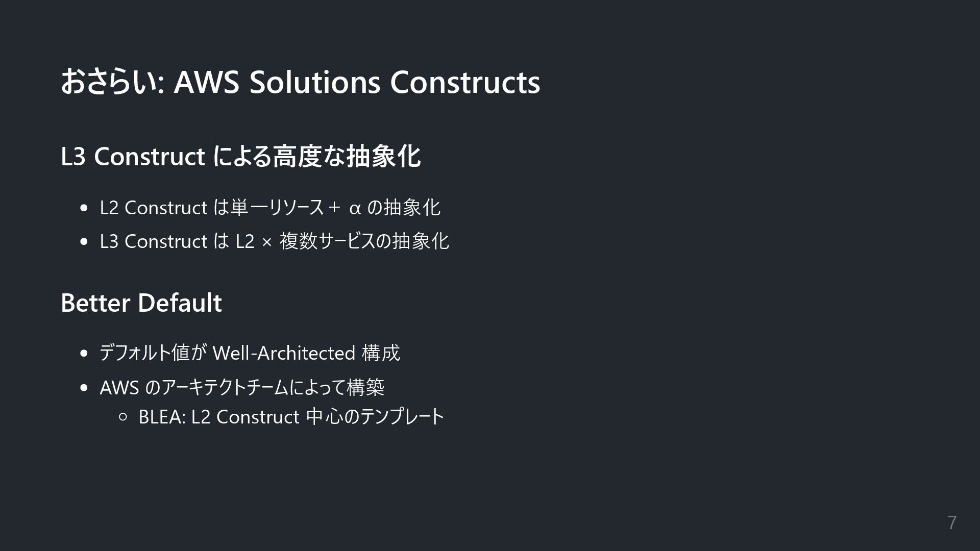The image size is (980, 551).
Task: Click the bullet line about L2 Construct 単一リソース
Action: pyautogui.click(x=270, y=207)
